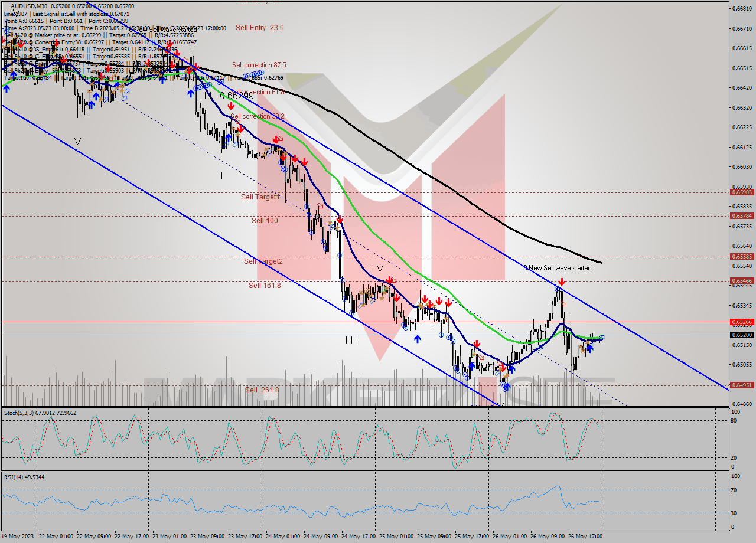Select the 'Sell Target1' label
Screen dimensions: 756x543
pyautogui.click(x=260, y=197)
